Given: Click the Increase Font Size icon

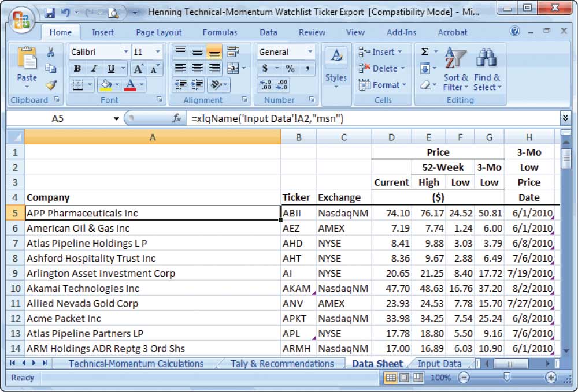Looking at the screenshot, I should [x=138, y=69].
